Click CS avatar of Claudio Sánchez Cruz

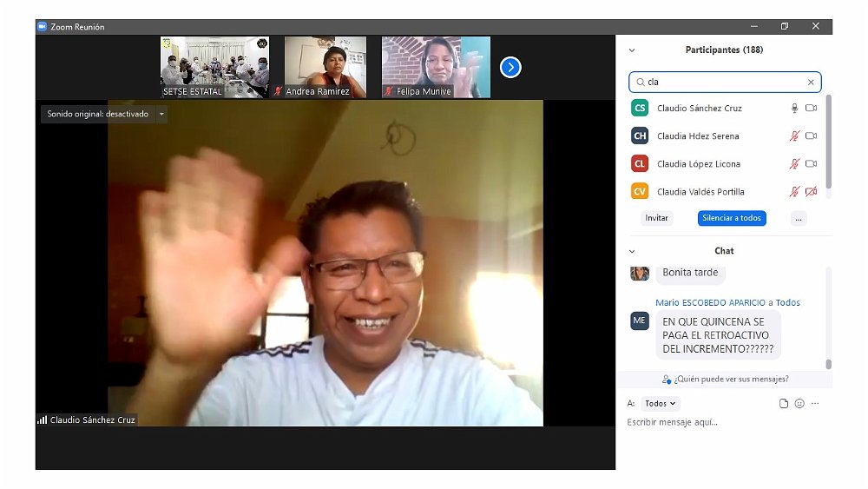(640, 109)
